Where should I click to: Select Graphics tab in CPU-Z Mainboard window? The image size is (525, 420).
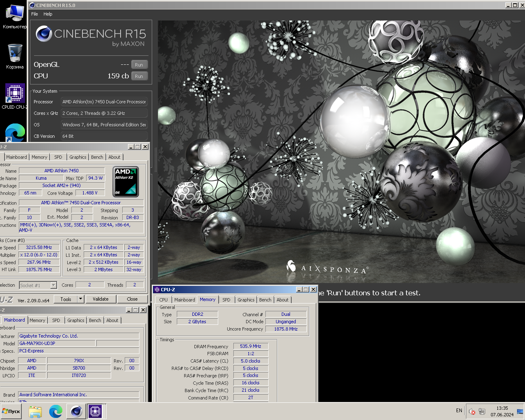coord(76,320)
